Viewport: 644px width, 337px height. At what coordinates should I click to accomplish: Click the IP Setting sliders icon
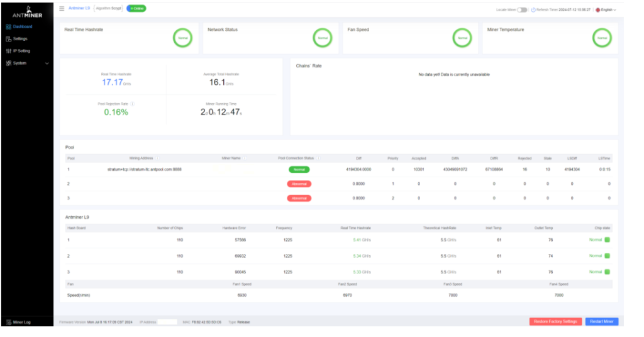click(x=9, y=51)
